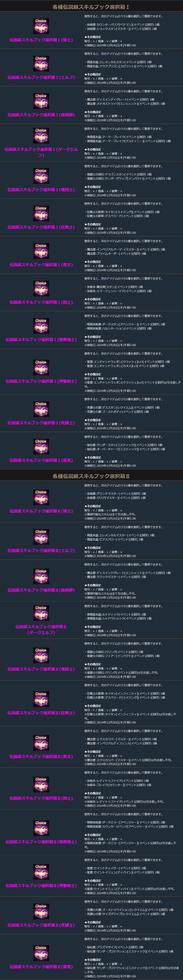Click the 伝説級スキルブック選択箱Ⅰ(ダークエルフ) name text
This screenshot has width=183, height=980.
coord(41,152)
